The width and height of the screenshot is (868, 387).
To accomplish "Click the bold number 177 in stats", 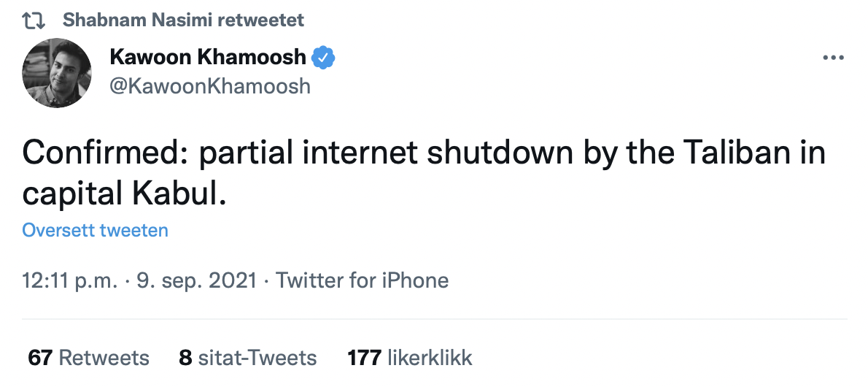I will pyautogui.click(x=364, y=358).
